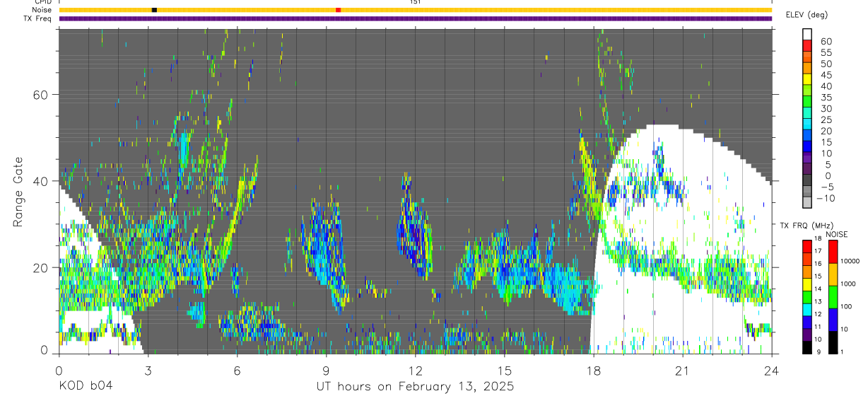The height and width of the screenshot is (401, 868).
Task: Click the 'Noise' row label
Action: pos(42,10)
